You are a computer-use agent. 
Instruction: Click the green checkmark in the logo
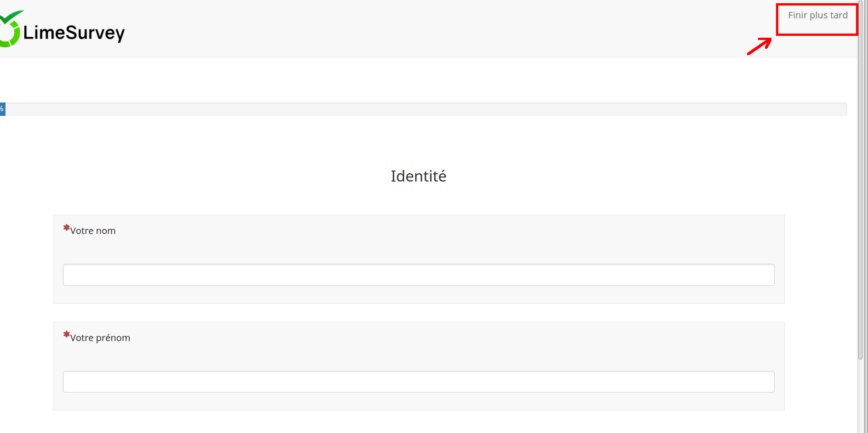[11, 17]
